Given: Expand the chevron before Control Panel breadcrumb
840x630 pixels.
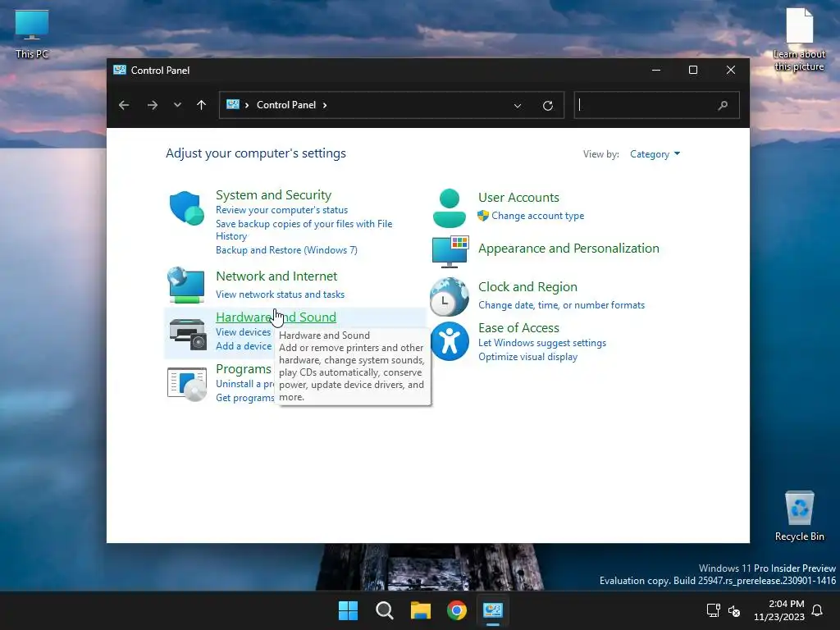Looking at the screenshot, I should tap(247, 105).
